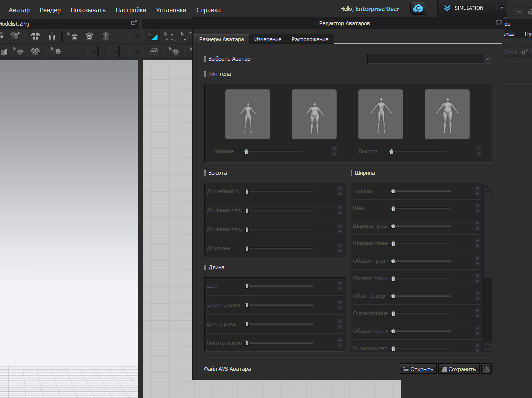Click the Обхват талии slider handle

[x=393, y=278]
